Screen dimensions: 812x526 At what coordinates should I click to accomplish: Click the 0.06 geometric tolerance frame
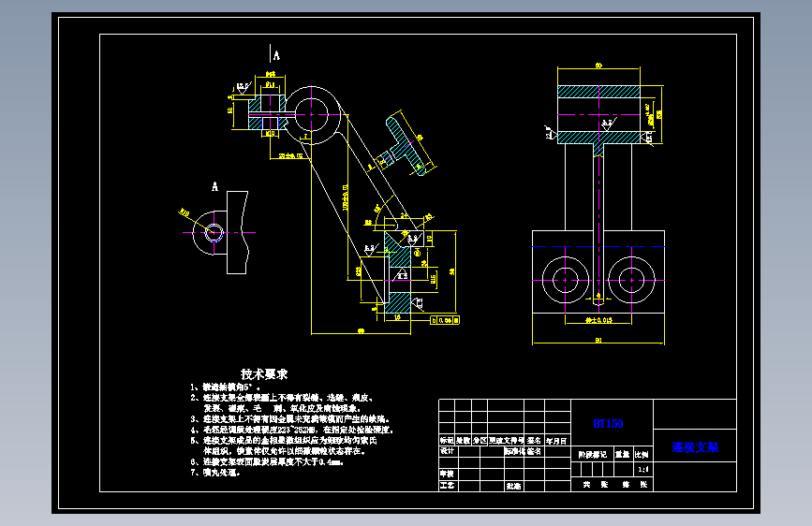click(x=445, y=320)
